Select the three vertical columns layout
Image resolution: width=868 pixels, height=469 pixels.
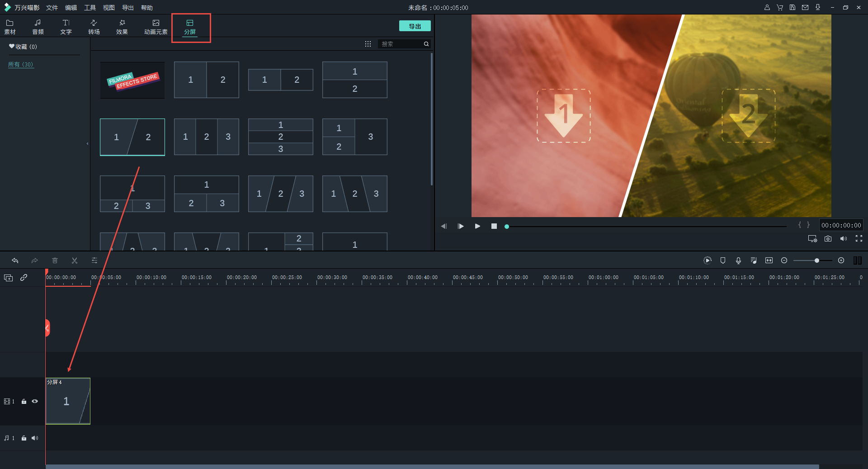click(207, 137)
